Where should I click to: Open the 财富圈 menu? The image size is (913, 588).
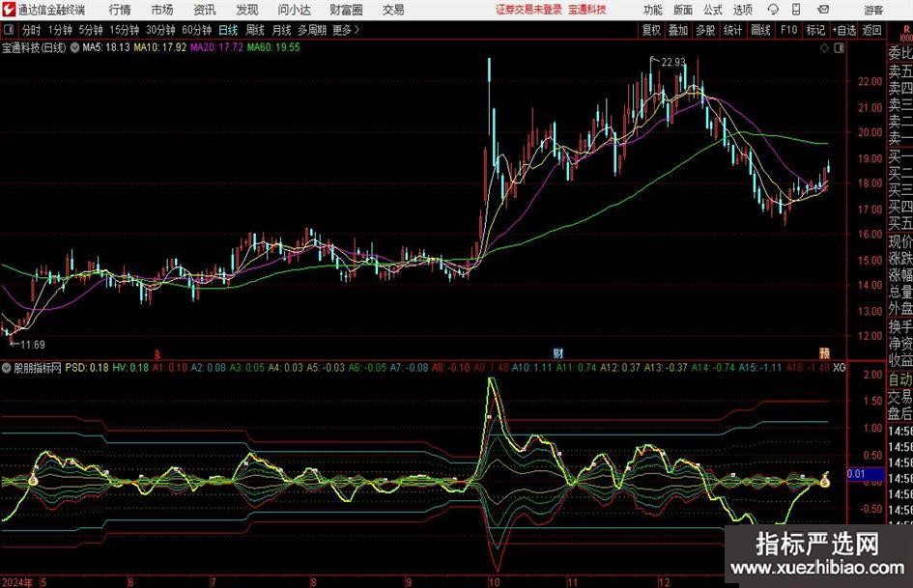(x=346, y=10)
